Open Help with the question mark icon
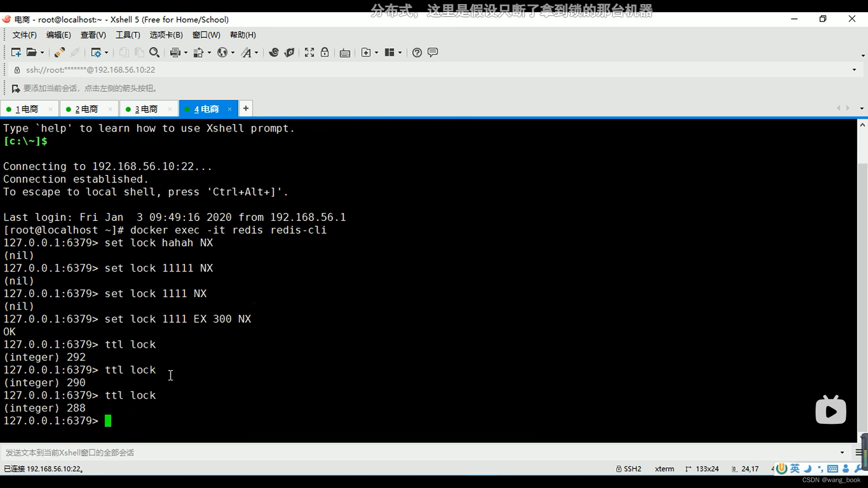 coord(417,52)
